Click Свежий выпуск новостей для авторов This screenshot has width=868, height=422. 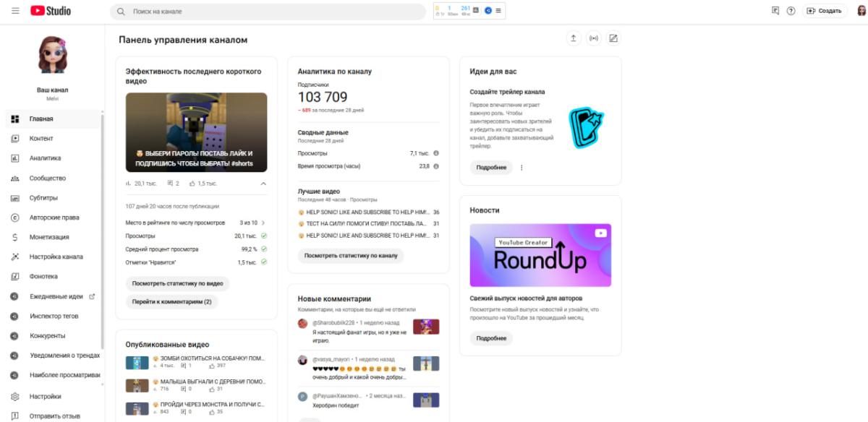click(x=526, y=298)
